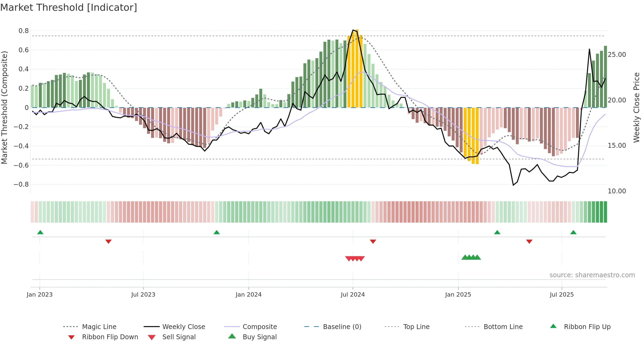The height and width of the screenshot is (362, 644).
Task: Click the Market Threshold [Indicator] chart title
Action: (x=69, y=8)
